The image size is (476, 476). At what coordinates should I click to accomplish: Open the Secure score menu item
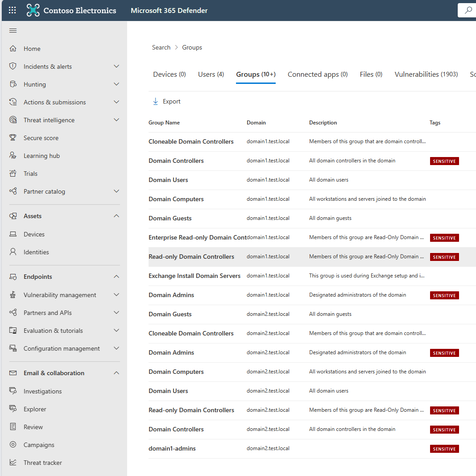(41, 138)
